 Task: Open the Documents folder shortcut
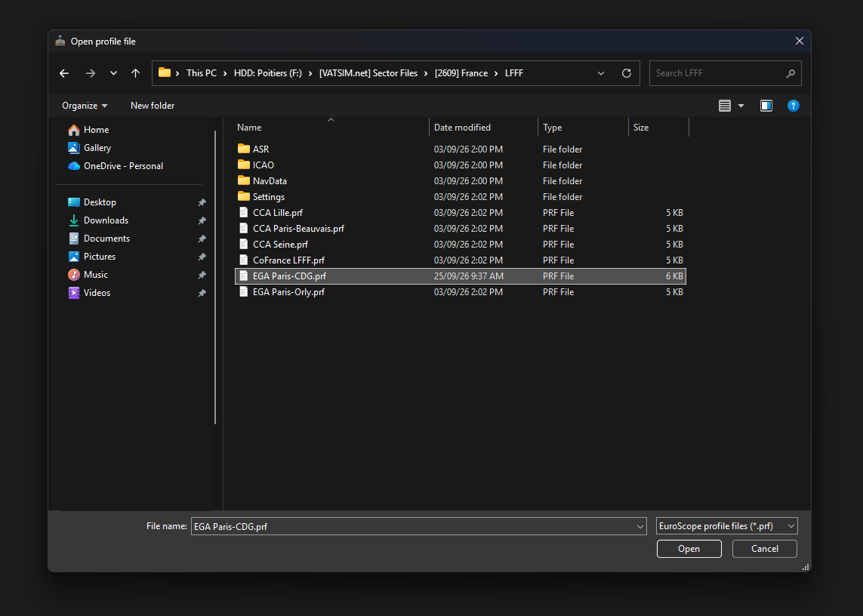pyautogui.click(x=99, y=239)
